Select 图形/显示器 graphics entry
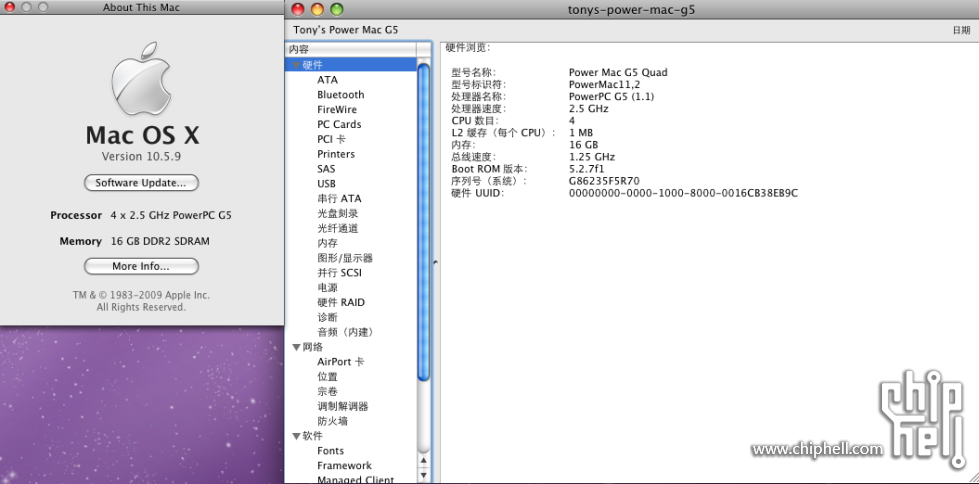This screenshot has width=979, height=484. click(x=345, y=258)
